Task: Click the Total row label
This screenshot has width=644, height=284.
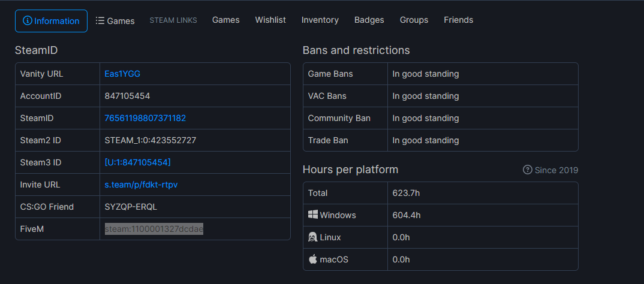Action: 318,193
